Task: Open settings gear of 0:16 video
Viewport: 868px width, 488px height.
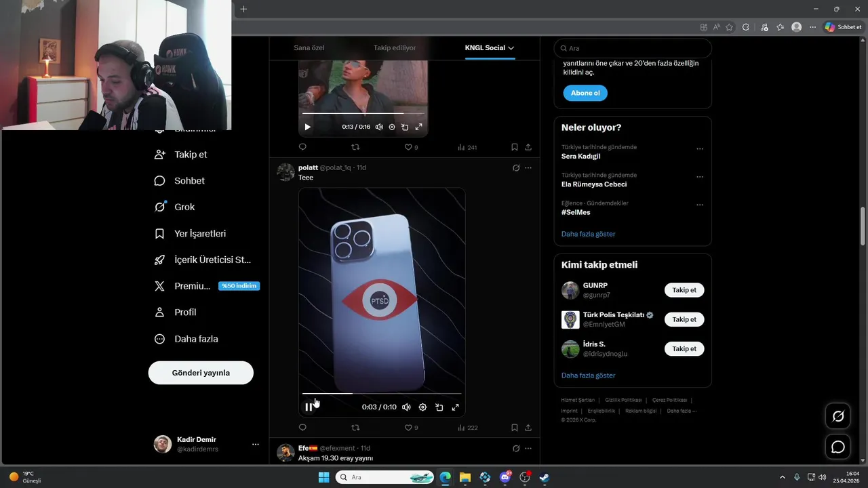Action: (392, 127)
